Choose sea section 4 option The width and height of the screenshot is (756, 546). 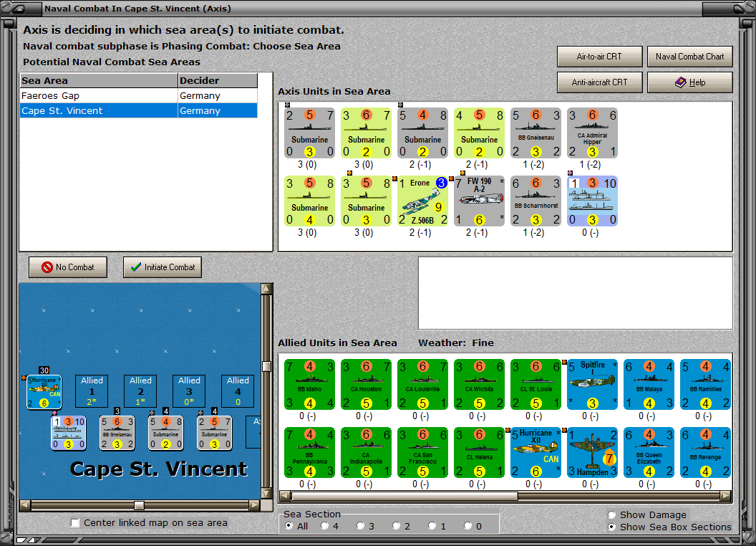pyautogui.click(x=324, y=526)
